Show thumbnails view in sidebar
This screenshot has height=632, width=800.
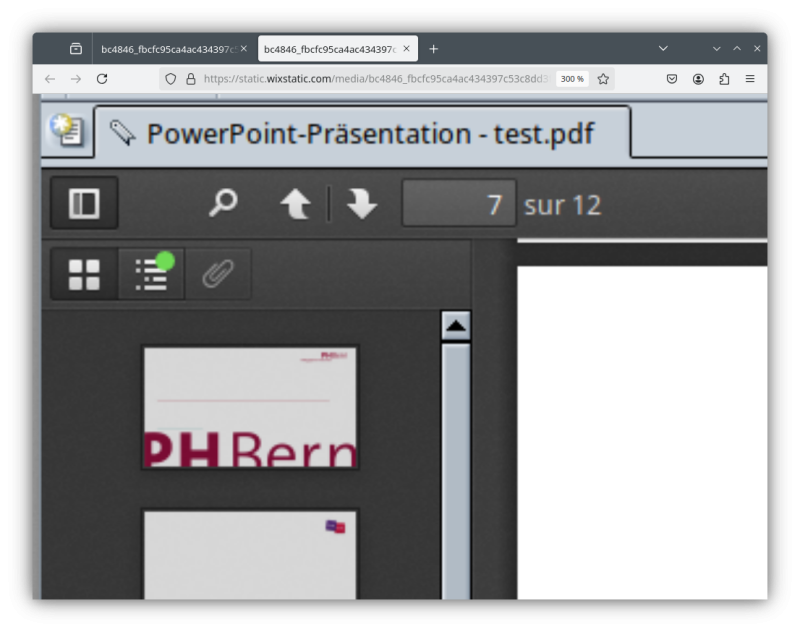[84, 274]
